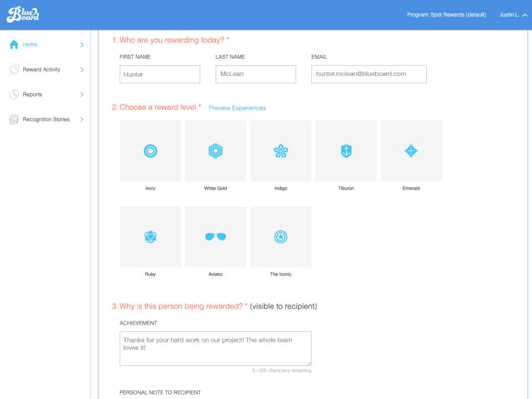Image resolution: width=532 pixels, height=399 pixels.
Task: Click Program: Spot Rewards (default)
Action: pyautogui.click(x=446, y=14)
